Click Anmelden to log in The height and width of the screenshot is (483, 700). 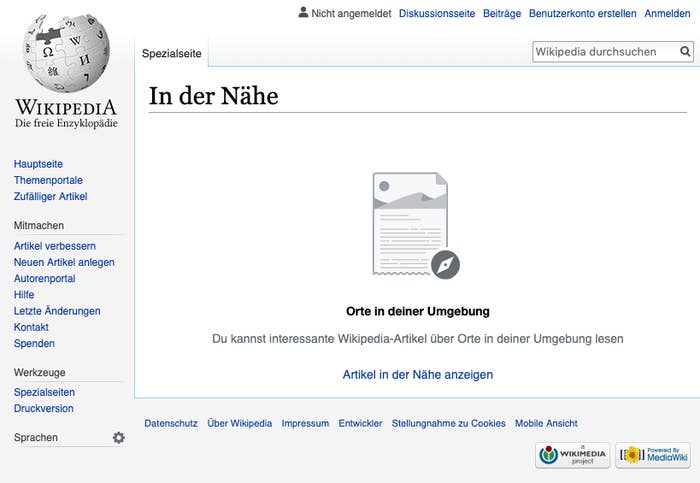point(667,13)
